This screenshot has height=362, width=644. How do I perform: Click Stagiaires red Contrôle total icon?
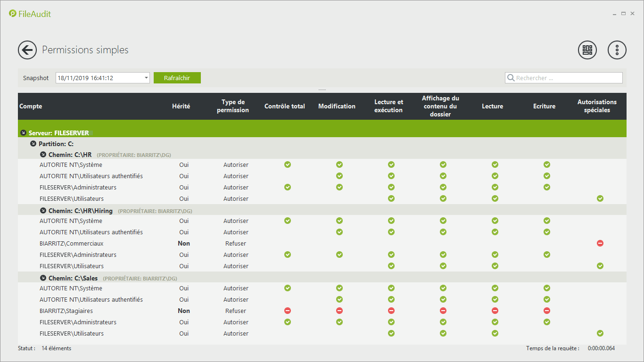coord(287,311)
